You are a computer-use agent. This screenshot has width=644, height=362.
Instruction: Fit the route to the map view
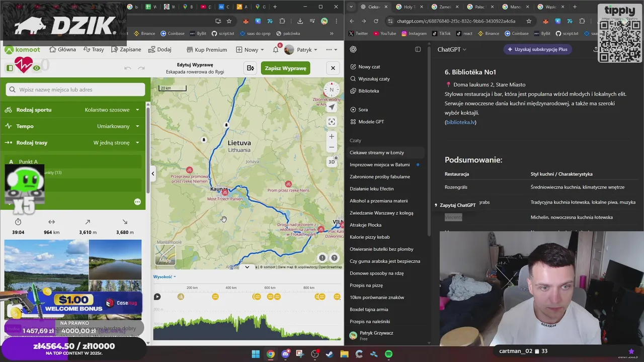coord(332,122)
